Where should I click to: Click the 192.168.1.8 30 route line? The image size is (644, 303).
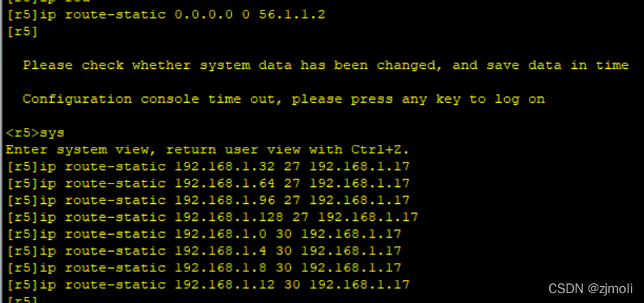coord(203,268)
